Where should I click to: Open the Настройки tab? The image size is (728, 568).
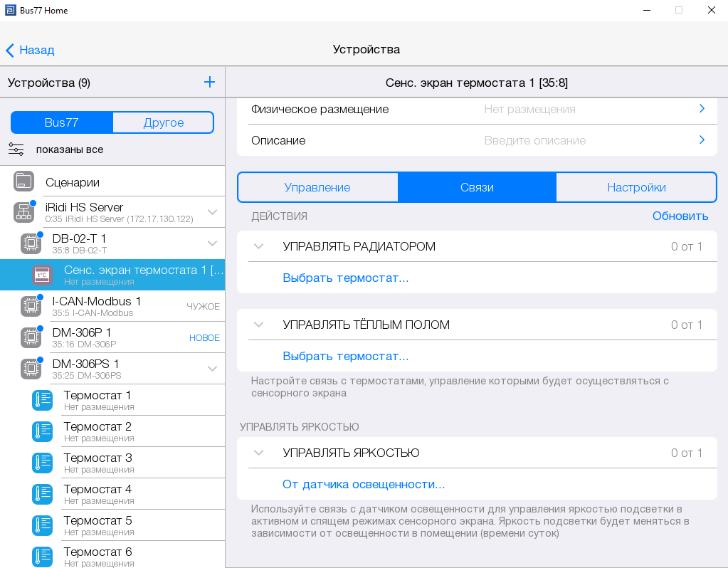[636, 188]
